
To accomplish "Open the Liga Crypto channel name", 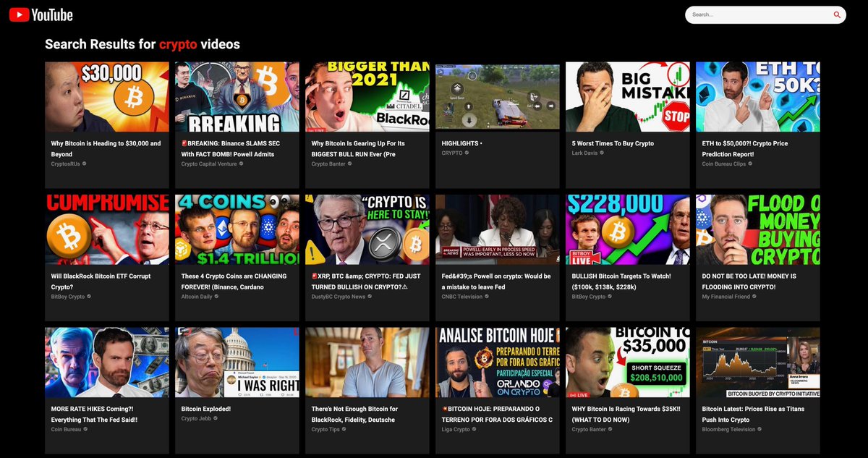I will [456, 429].
